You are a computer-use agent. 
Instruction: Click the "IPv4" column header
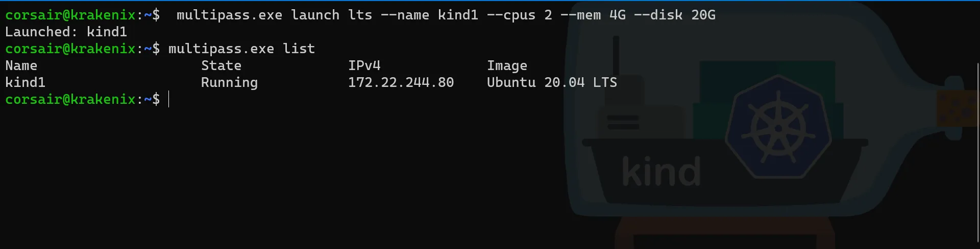(364, 65)
